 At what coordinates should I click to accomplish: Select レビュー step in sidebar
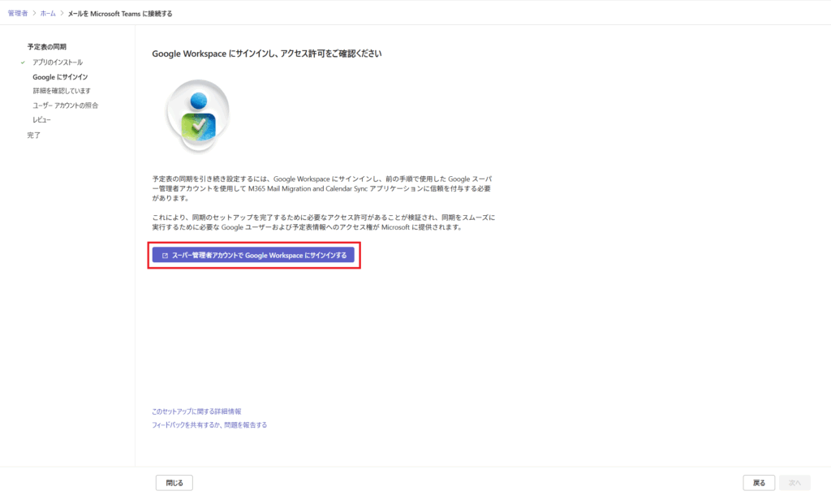click(41, 120)
